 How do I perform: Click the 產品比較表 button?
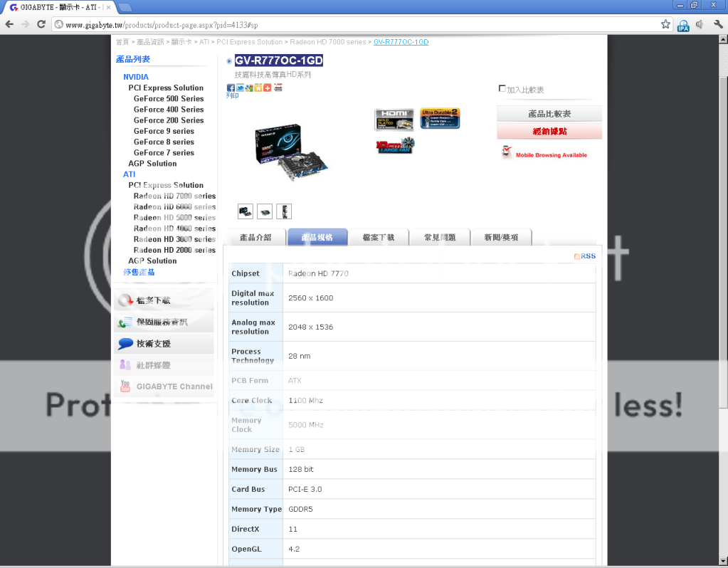point(549,114)
